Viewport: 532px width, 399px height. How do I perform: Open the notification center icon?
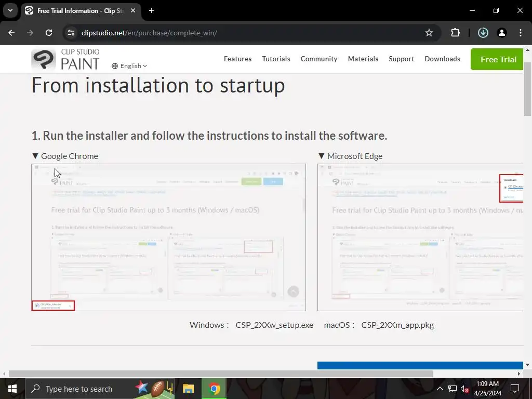515,389
